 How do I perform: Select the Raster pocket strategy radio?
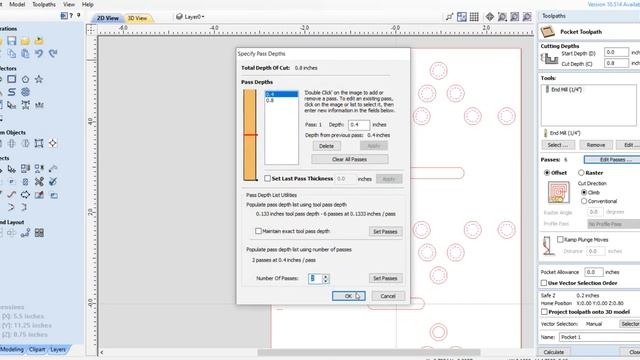coord(581,173)
